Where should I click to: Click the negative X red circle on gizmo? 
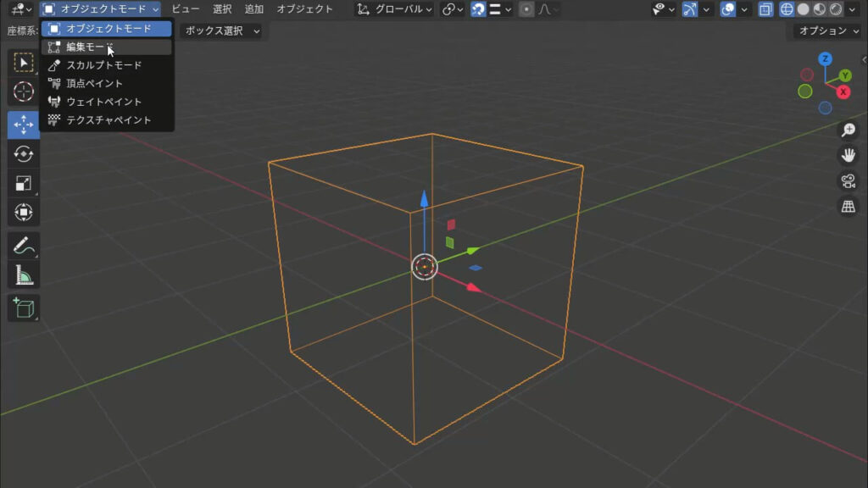point(807,75)
